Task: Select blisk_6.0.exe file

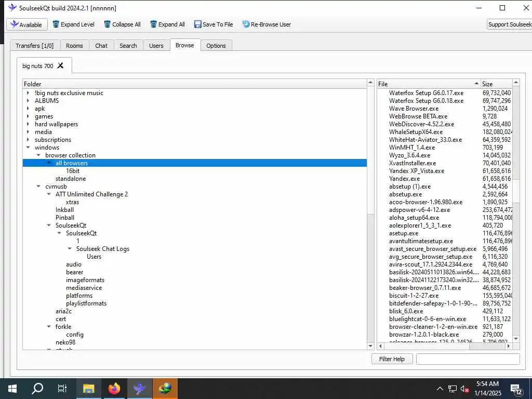Action: [406, 311]
